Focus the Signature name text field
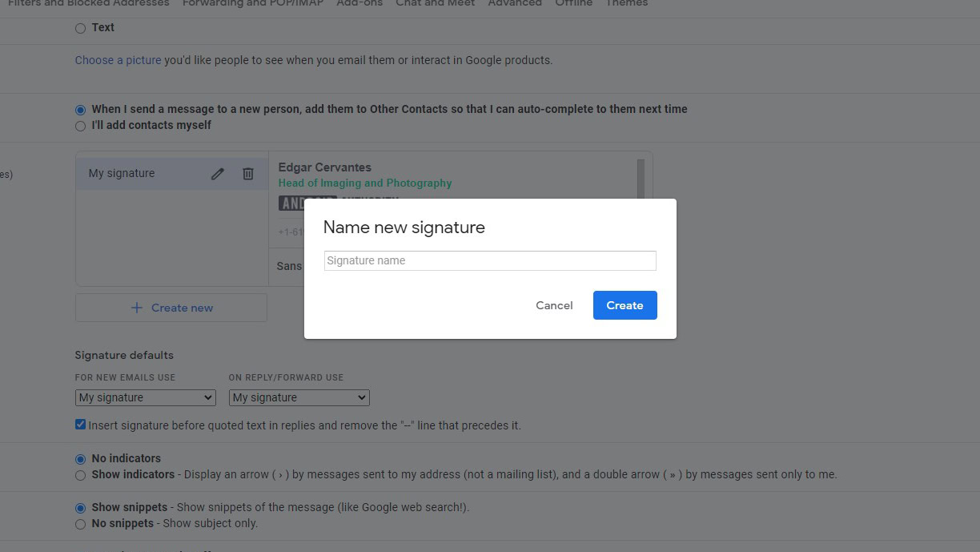The height and width of the screenshot is (552, 980). tap(489, 260)
